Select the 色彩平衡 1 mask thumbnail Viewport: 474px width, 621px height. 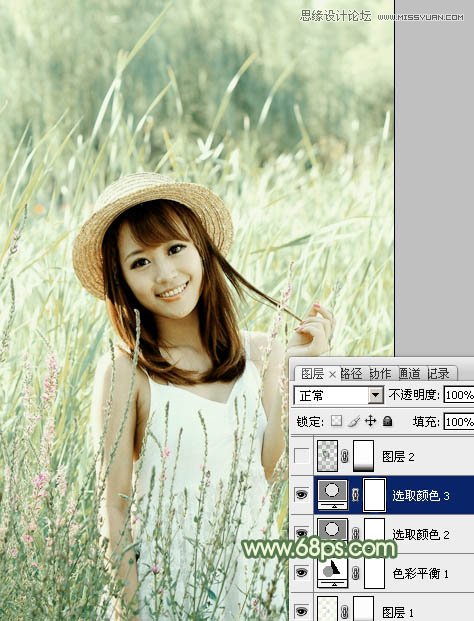(x=374, y=573)
